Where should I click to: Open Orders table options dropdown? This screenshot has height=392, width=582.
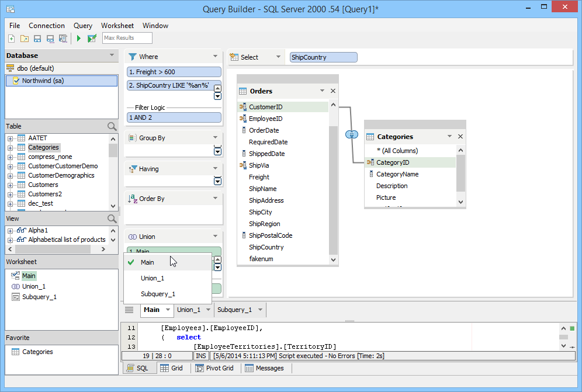pyautogui.click(x=322, y=91)
